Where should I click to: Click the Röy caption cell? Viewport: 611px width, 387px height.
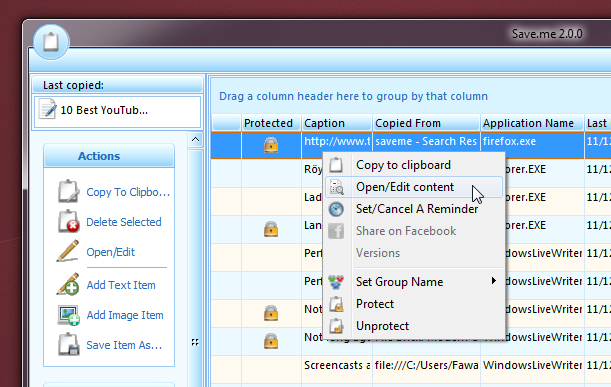click(x=313, y=170)
